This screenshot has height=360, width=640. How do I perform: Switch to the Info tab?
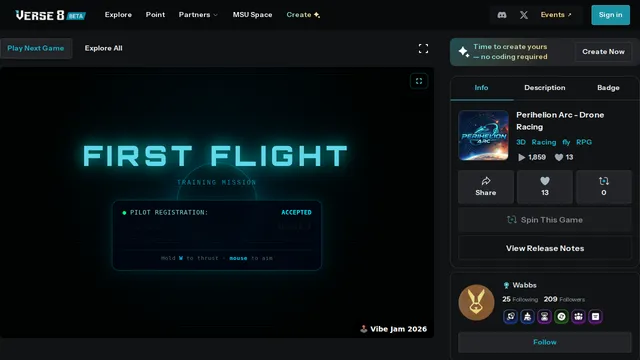481,88
